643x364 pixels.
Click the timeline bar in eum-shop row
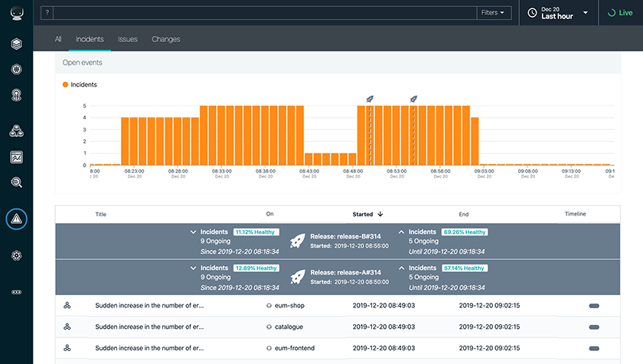(x=594, y=306)
